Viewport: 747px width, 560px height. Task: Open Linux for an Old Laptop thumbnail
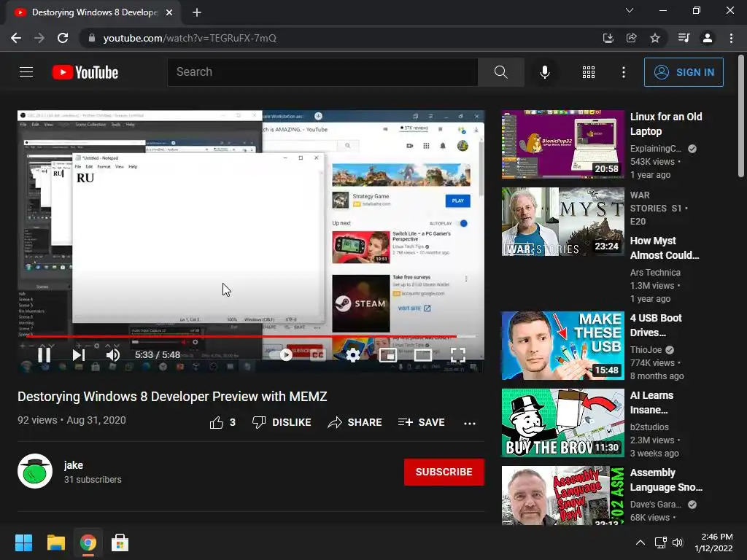tap(562, 144)
